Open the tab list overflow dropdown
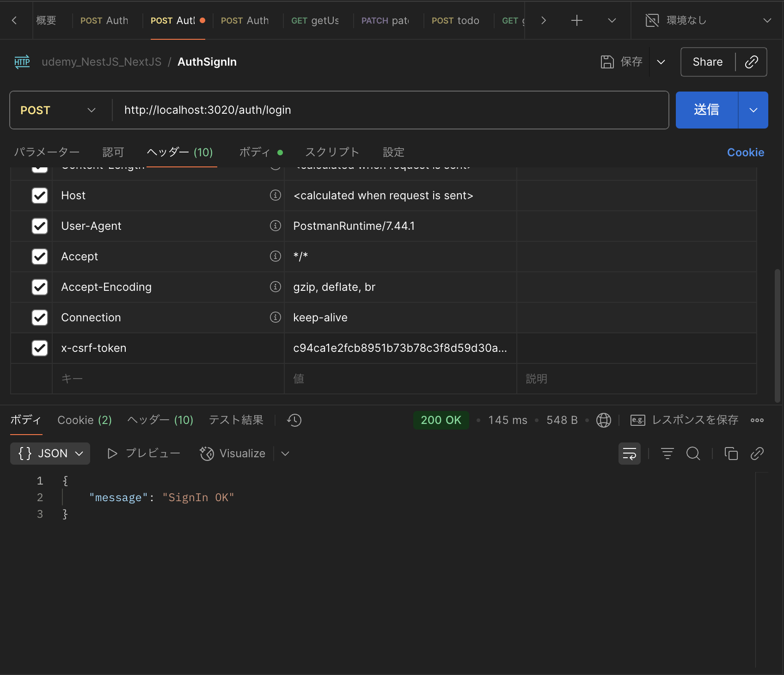784x675 pixels. coord(612,20)
